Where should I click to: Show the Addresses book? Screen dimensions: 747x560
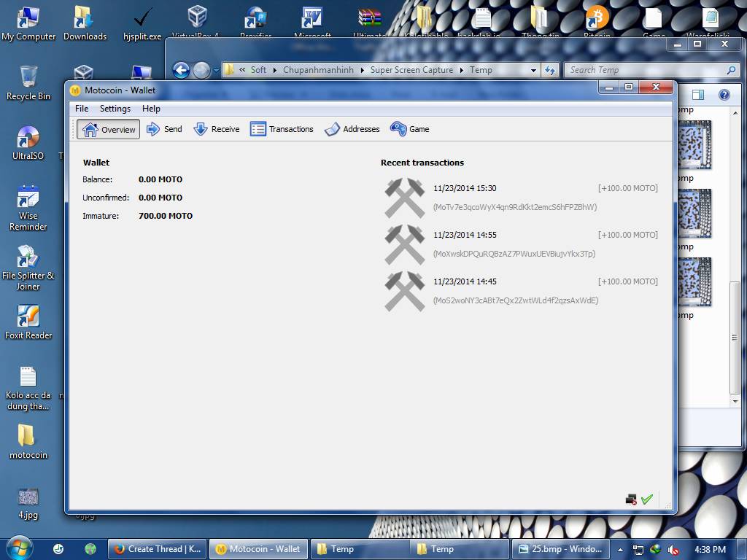[x=352, y=129]
